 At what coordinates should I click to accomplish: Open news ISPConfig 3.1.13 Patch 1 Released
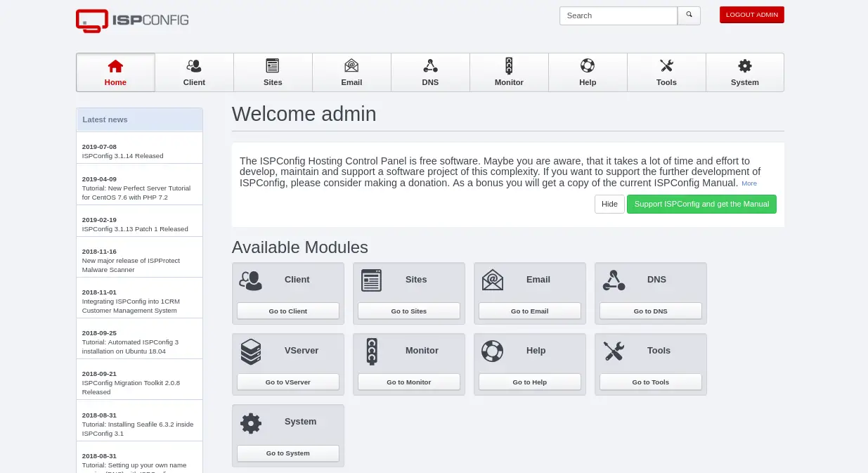(135, 229)
